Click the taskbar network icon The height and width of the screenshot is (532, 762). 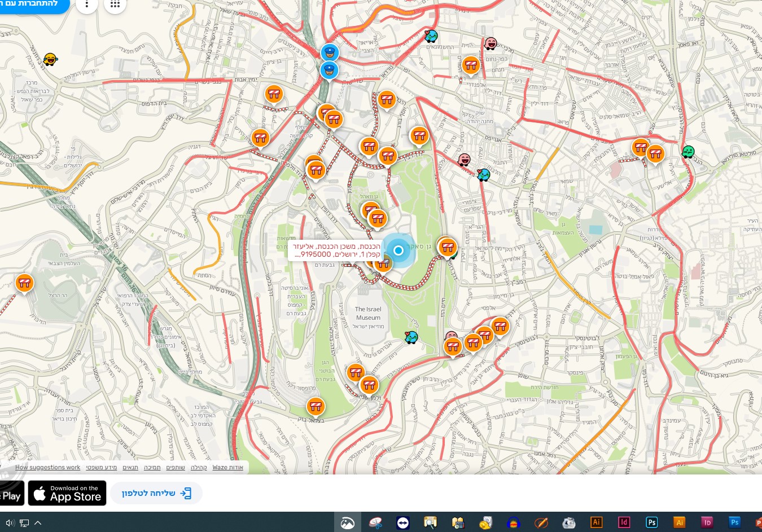24,523
